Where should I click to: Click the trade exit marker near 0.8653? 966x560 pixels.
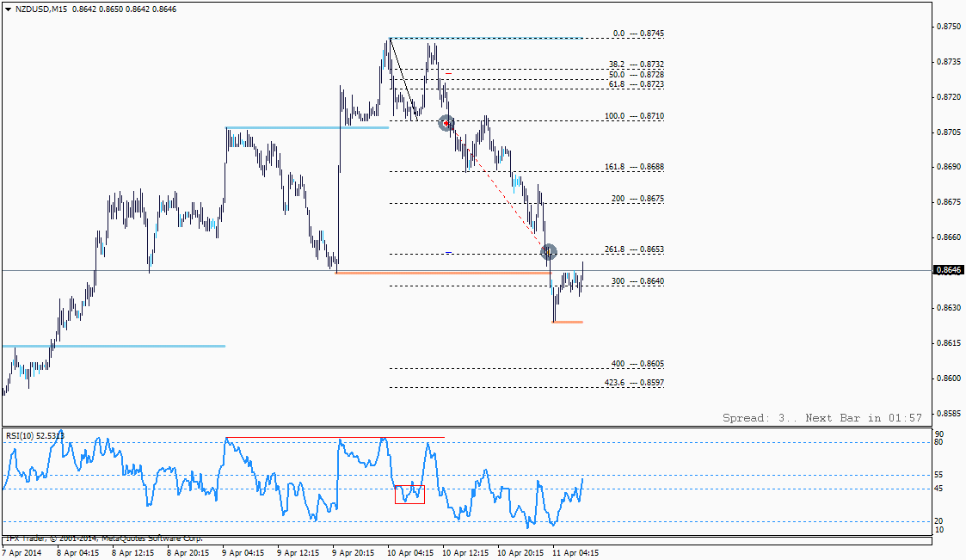pyautogui.click(x=548, y=251)
